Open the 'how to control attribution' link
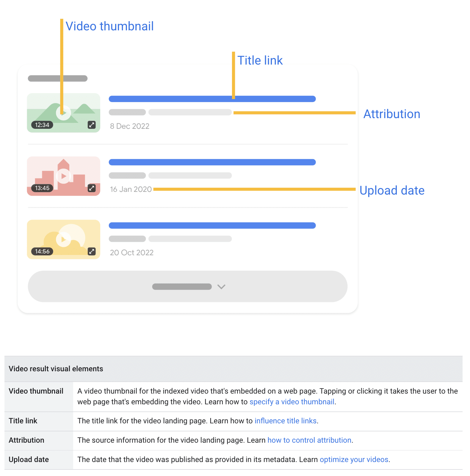 309,440
